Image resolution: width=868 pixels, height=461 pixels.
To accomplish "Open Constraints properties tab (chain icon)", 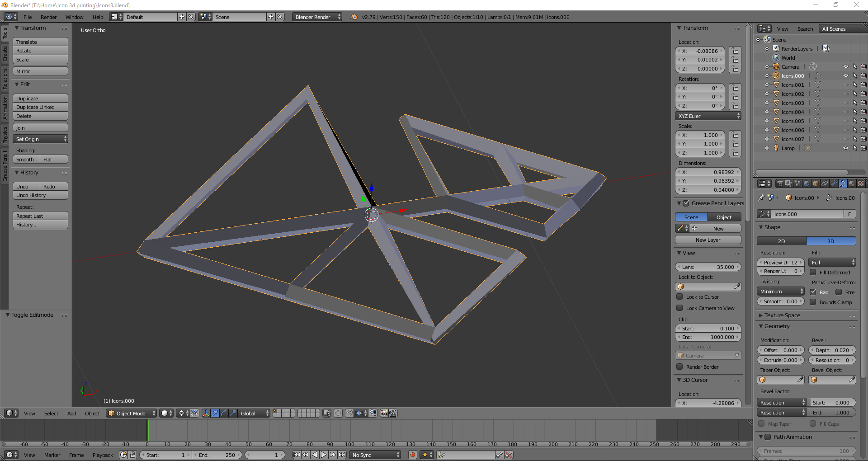I will click(825, 183).
